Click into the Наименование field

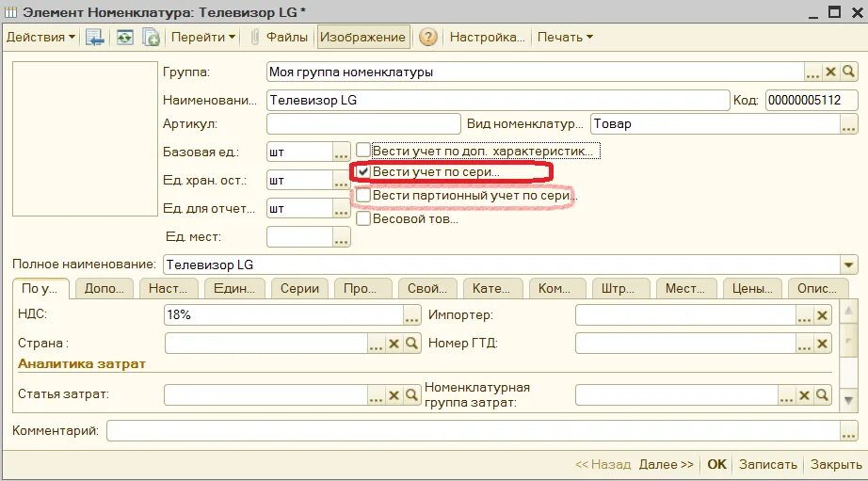click(x=498, y=100)
